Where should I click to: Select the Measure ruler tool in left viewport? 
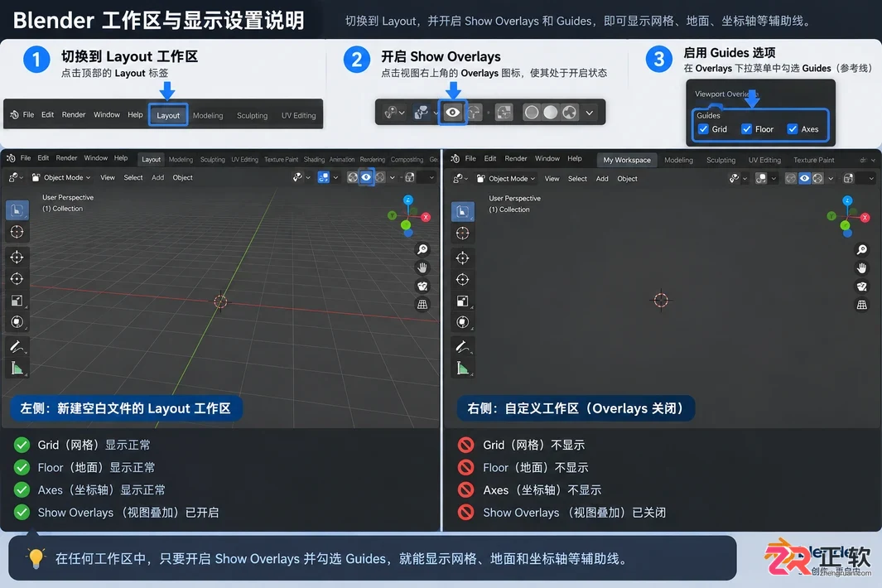(17, 369)
